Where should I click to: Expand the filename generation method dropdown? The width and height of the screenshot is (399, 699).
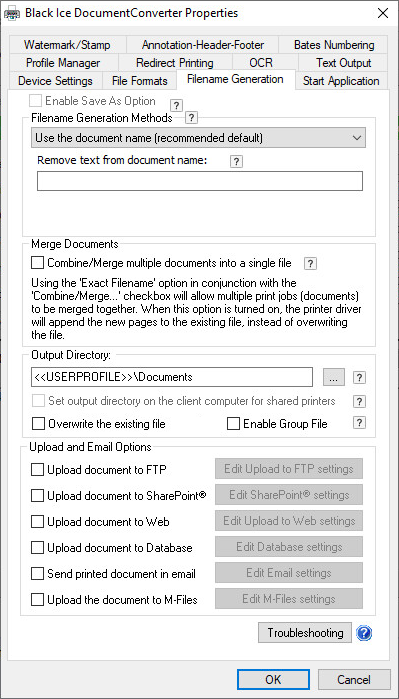(198, 138)
